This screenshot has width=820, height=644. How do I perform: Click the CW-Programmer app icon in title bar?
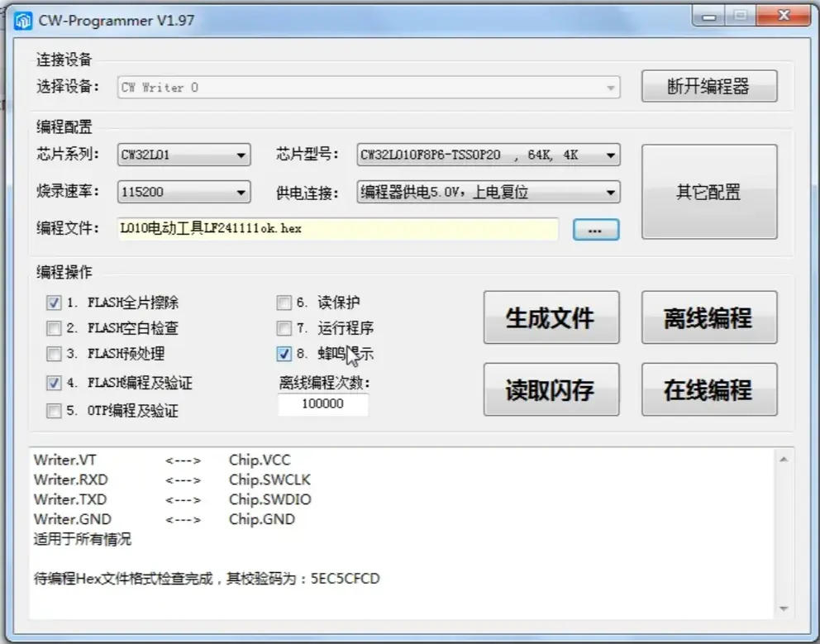point(22,21)
